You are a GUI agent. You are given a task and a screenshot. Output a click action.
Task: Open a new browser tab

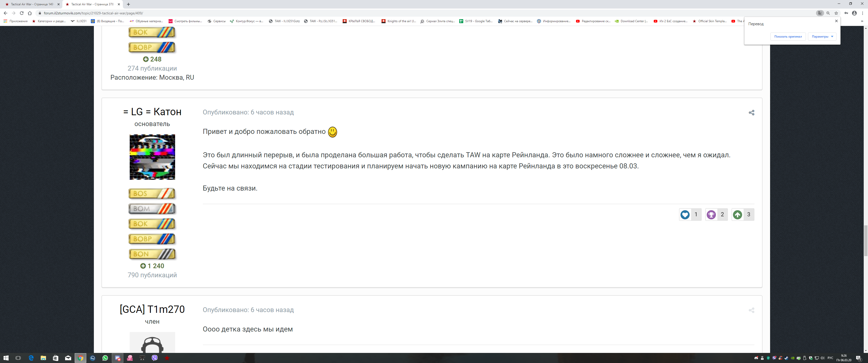pyautogui.click(x=128, y=4)
